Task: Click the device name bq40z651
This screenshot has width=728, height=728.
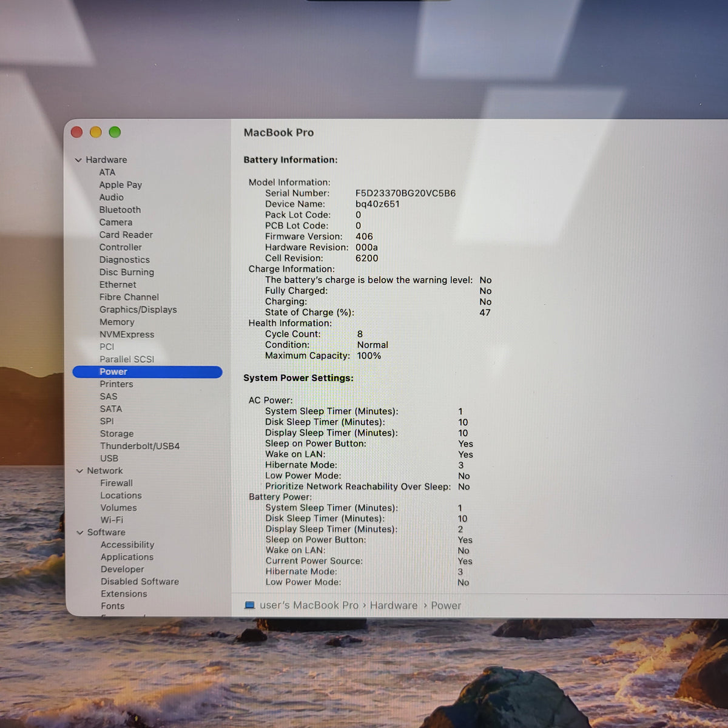Action: pos(377,204)
